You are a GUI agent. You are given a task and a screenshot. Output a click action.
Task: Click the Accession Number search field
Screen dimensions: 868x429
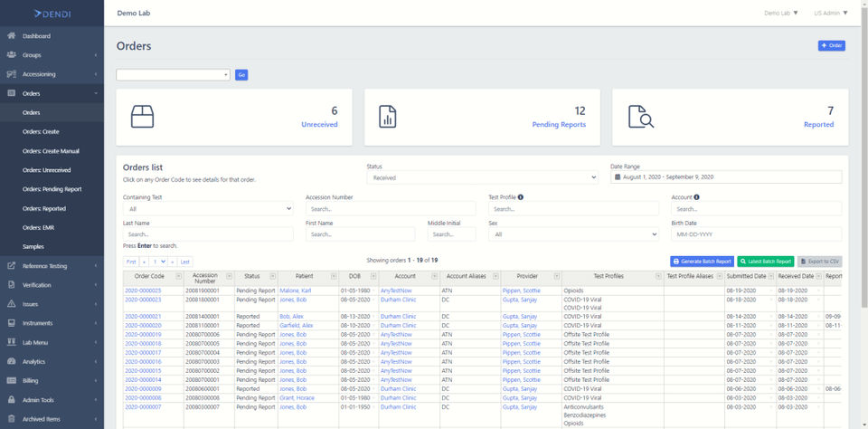pyautogui.click(x=391, y=209)
